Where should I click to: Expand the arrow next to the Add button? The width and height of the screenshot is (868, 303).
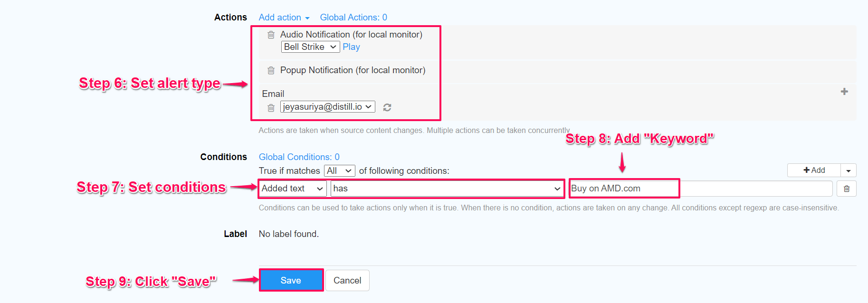(849, 170)
